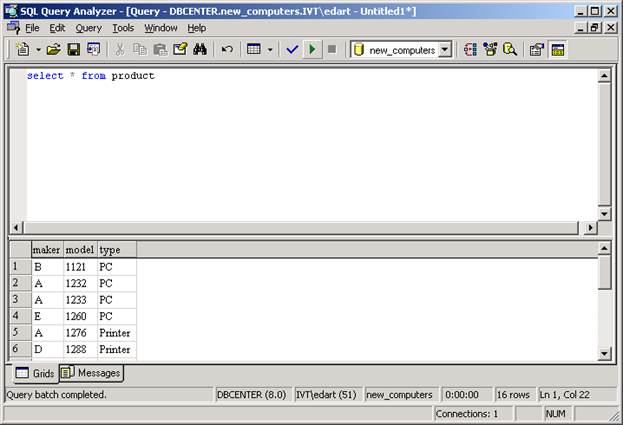Click the maker column header
The width and height of the screenshot is (623, 425).
[x=47, y=250]
